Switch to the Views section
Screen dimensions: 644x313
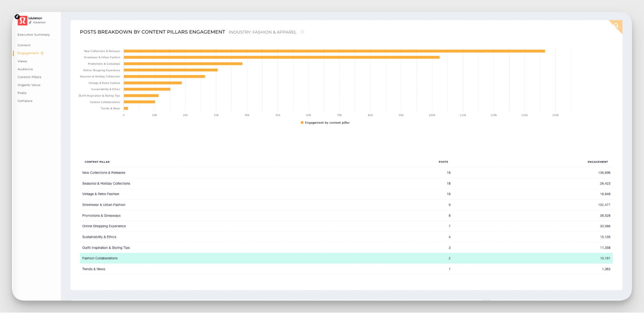22,61
